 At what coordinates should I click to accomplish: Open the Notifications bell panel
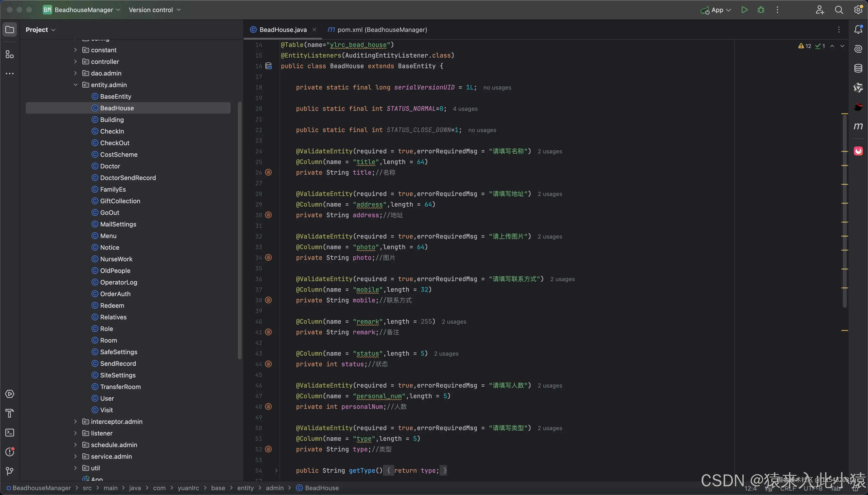coord(858,30)
